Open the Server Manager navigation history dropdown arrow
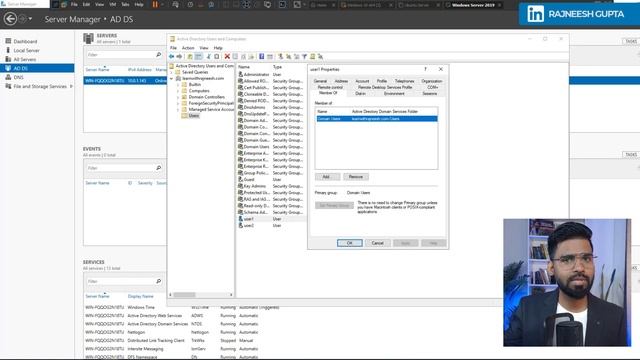The width and height of the screenshot is (640, 360). click(x=30, y=19)
